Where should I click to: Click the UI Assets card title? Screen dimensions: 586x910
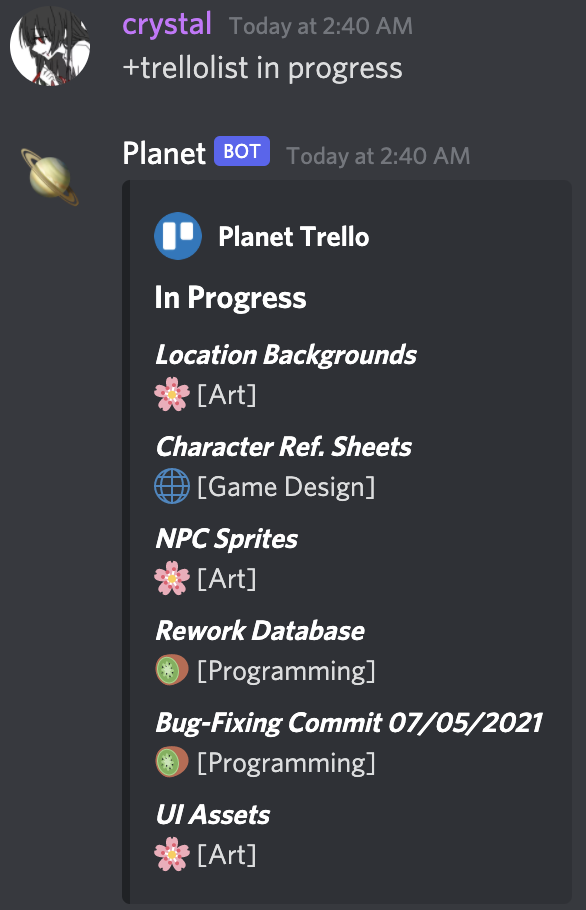point(213,815)
